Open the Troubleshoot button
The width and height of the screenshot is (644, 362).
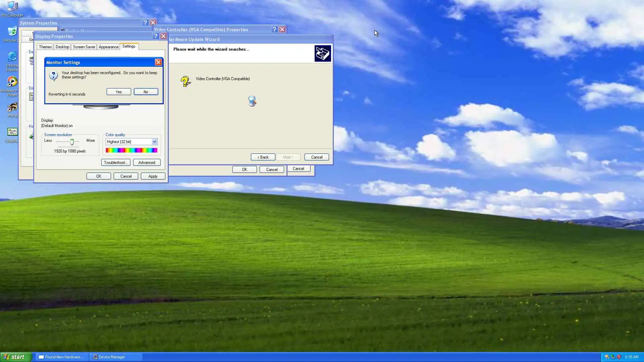coord(116,163)
